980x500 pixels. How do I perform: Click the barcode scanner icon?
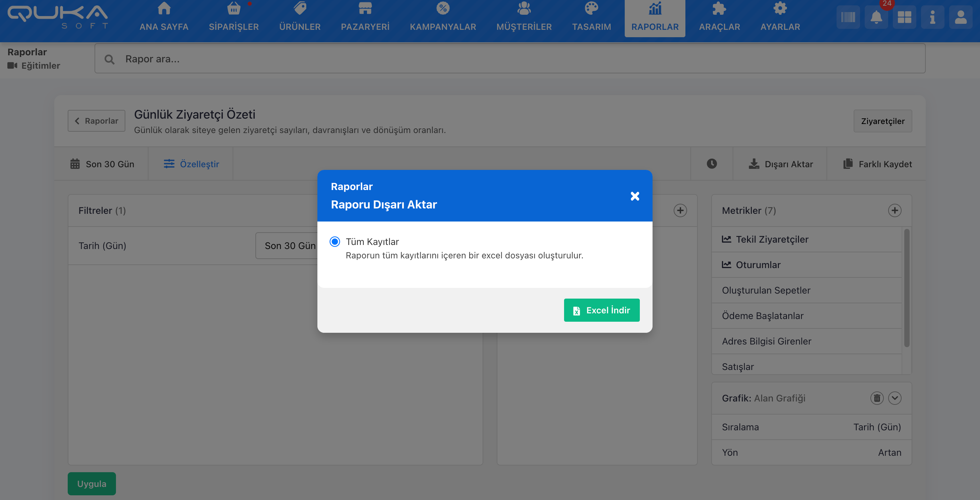tap(848, 17)
